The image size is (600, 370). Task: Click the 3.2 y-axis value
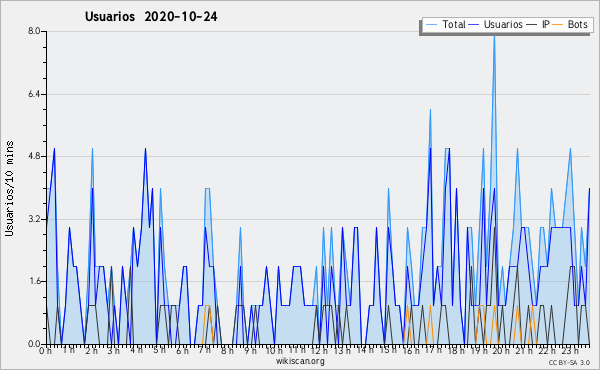(x=34, y=219)
